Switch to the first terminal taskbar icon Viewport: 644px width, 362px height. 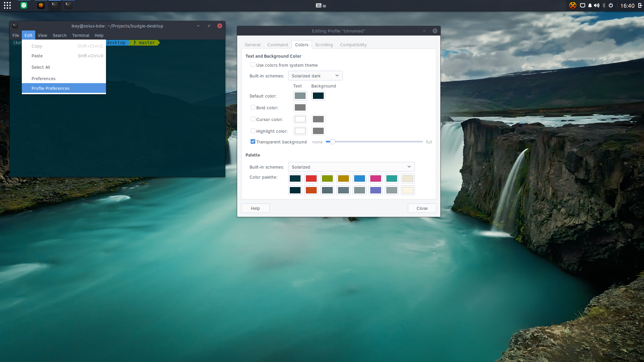[x=54, y=5]
